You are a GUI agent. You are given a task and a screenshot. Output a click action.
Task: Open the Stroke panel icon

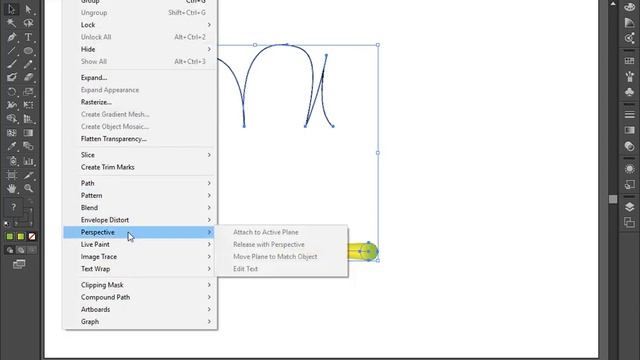(x=629, y=115)
